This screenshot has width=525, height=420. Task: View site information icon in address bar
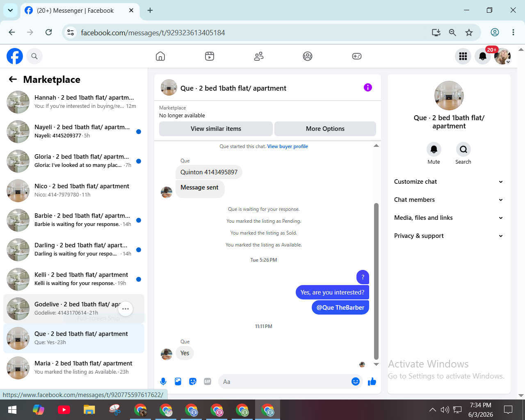(x=71, y=32)
